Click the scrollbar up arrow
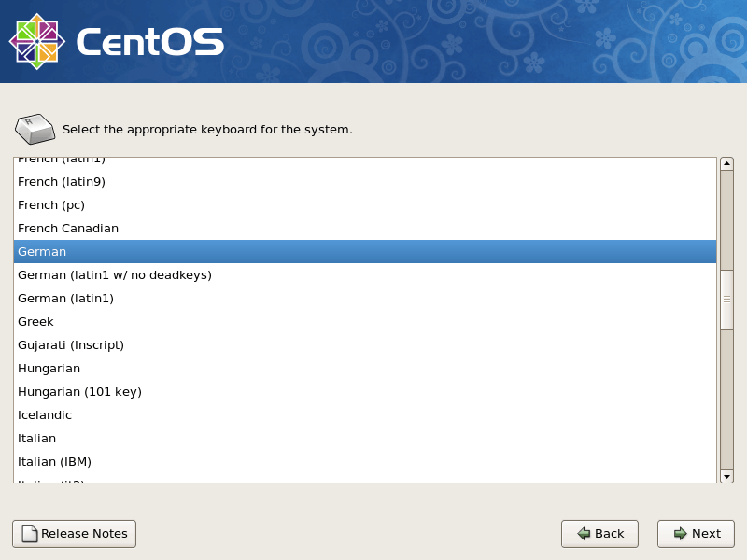 click(726, 162)
